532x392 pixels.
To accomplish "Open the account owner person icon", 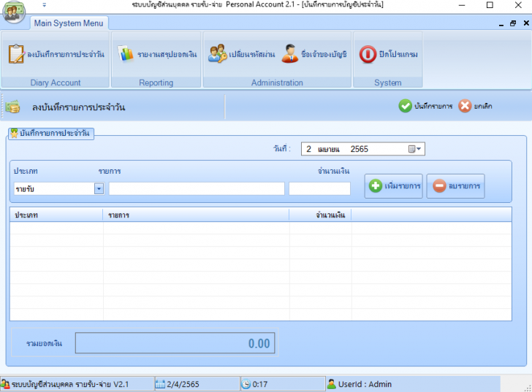I will (289, 53).
